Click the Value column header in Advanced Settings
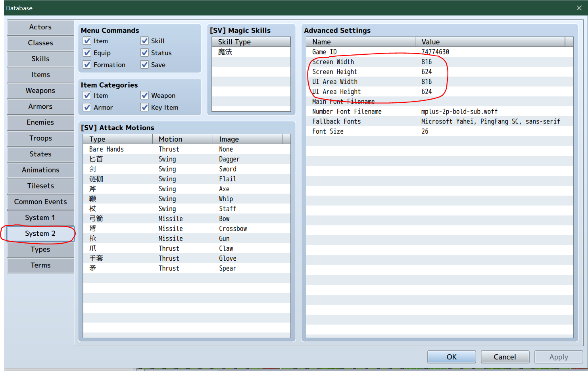Viewport: 588px width, 371px height. (490, 42)
